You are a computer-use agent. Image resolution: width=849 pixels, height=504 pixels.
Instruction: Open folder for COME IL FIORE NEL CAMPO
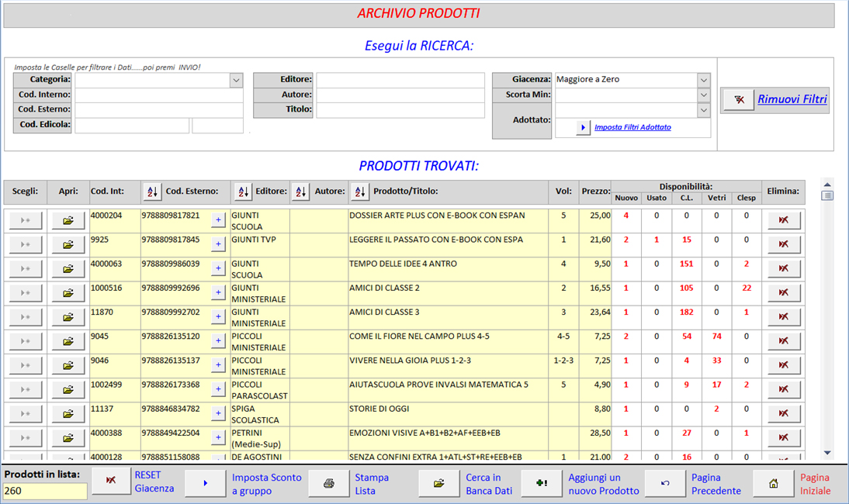68,342
